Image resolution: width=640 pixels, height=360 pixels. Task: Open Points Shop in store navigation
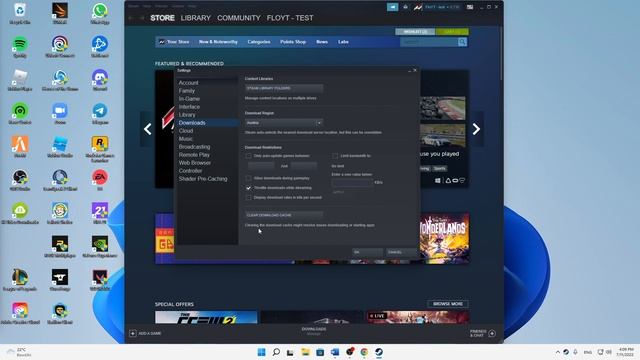click(x=293, y=42)
